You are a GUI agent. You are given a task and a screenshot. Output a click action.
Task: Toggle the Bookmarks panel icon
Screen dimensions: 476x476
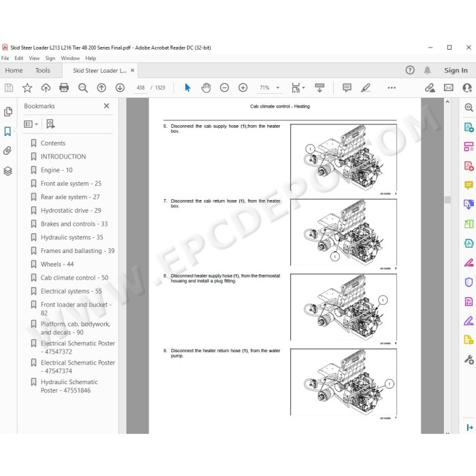(x=7, y=131)
